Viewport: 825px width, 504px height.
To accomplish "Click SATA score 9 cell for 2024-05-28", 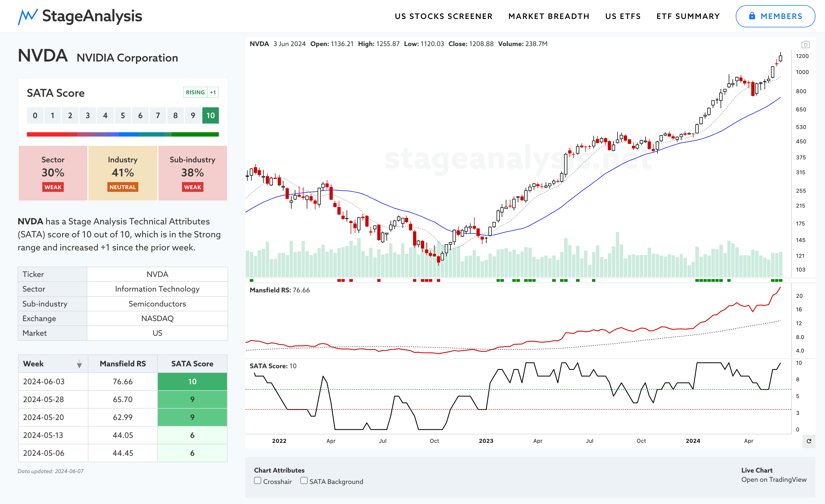I will pyautogui.click(x=192, y=399).
